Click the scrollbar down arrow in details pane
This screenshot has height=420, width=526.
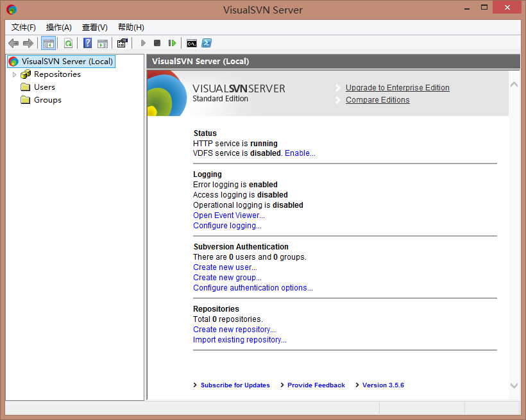coord(514,386)
